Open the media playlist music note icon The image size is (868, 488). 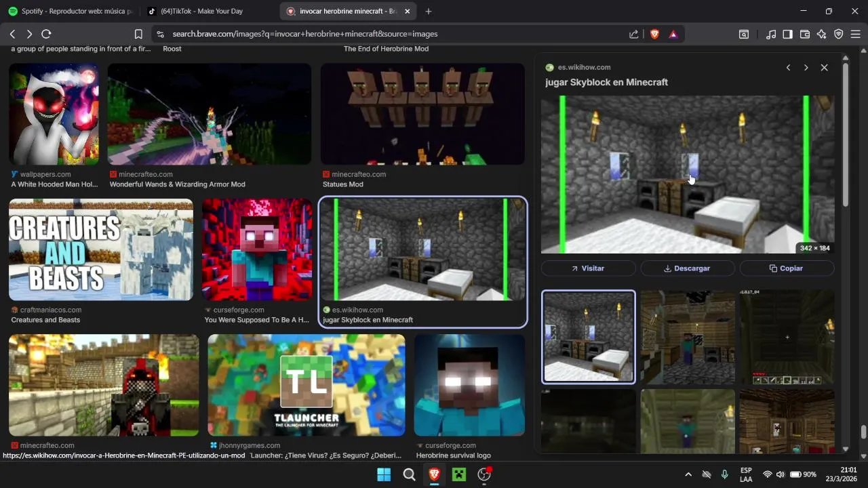(x=771, y=34)
